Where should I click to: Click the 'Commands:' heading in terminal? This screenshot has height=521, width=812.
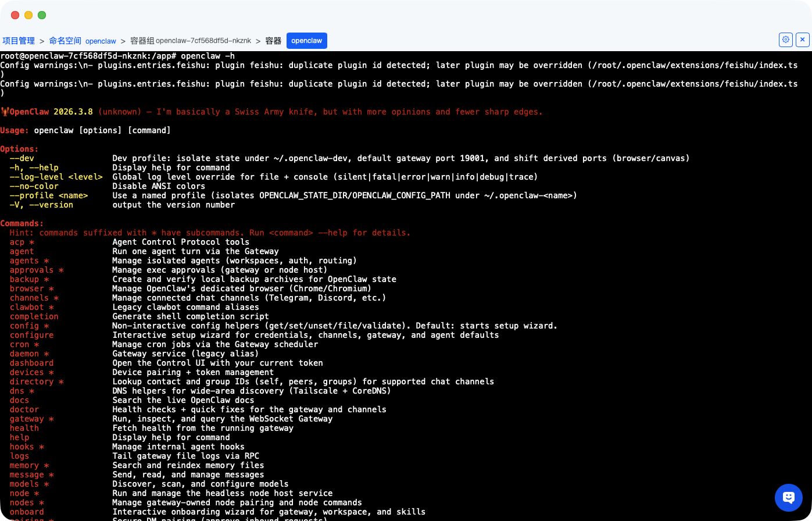(x=22, y=223)
